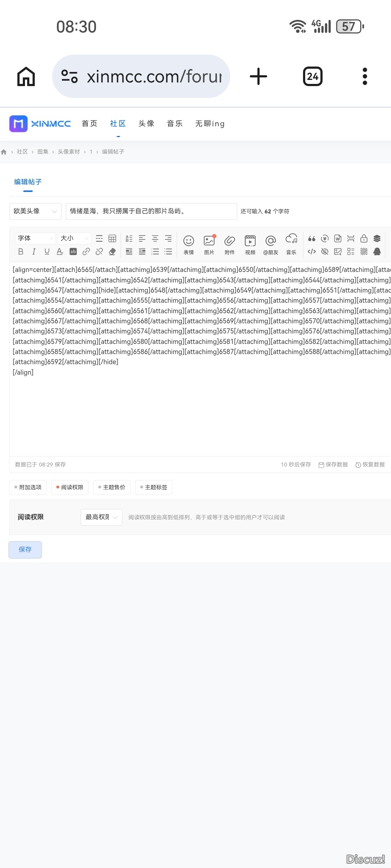Screen dimensions: 391x868
Task: Insert a 视频 video
Action: (250, 244)
